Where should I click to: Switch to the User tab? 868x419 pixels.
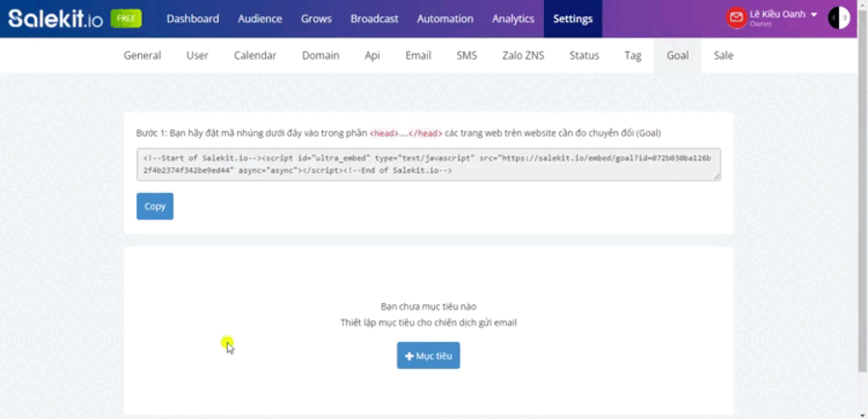tap(197, 55)
